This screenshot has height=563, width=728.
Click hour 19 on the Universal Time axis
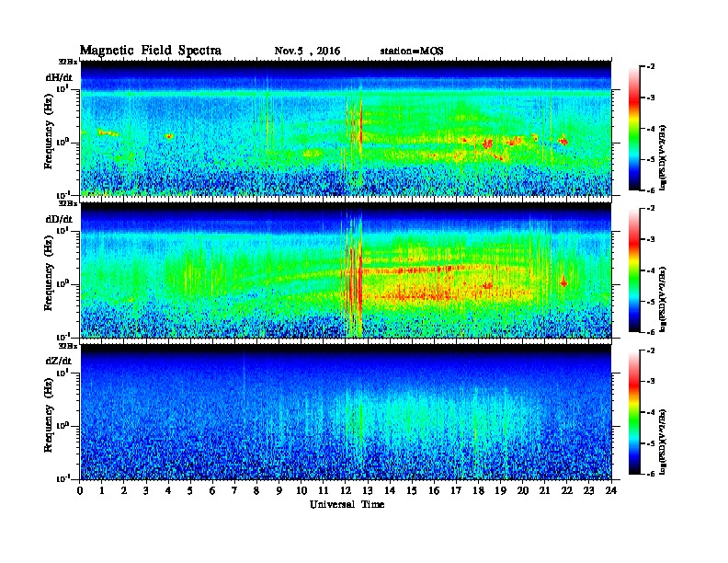point(500,491)
